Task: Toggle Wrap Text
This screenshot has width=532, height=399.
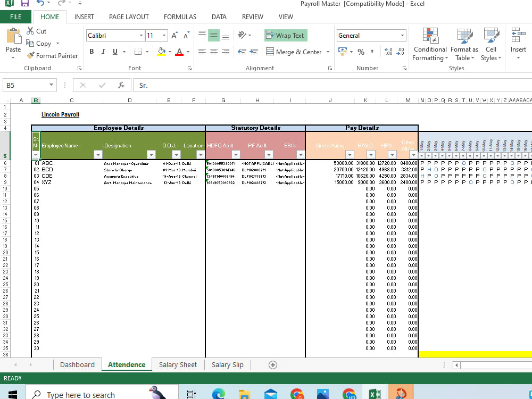Action: pos(286,35)
